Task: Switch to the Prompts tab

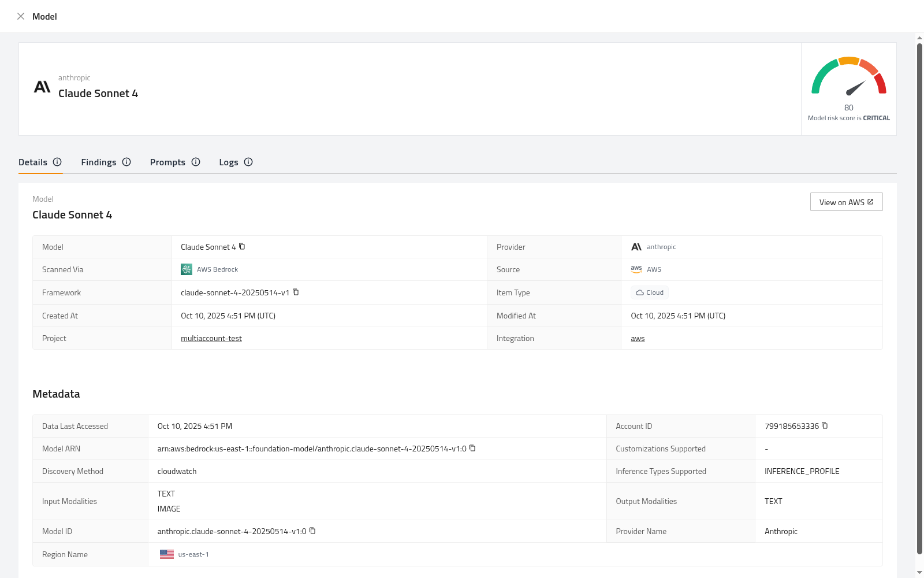Action: [167, 162]
